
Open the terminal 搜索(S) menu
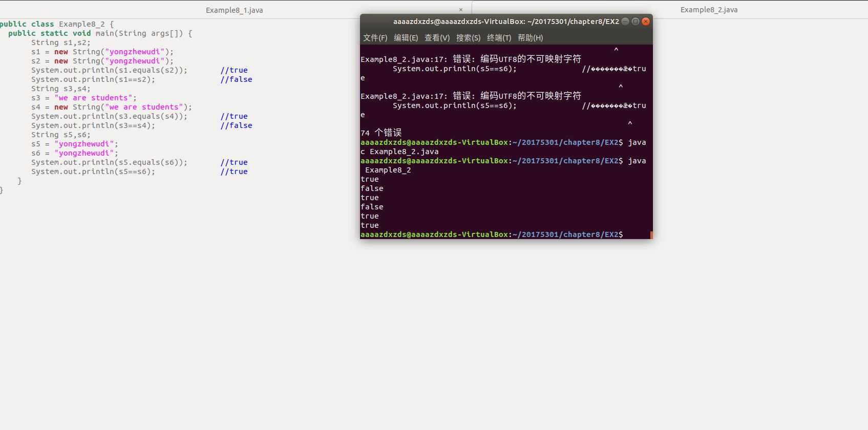(468, 38)
